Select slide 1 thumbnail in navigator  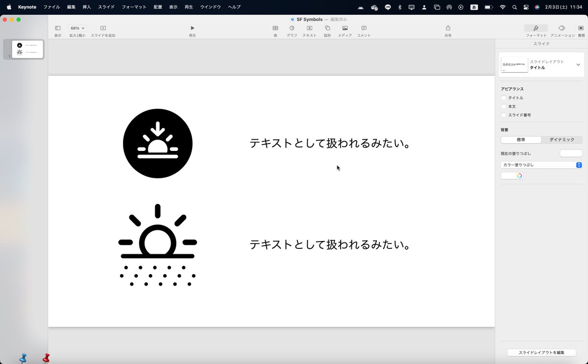(x=27, y=49)
